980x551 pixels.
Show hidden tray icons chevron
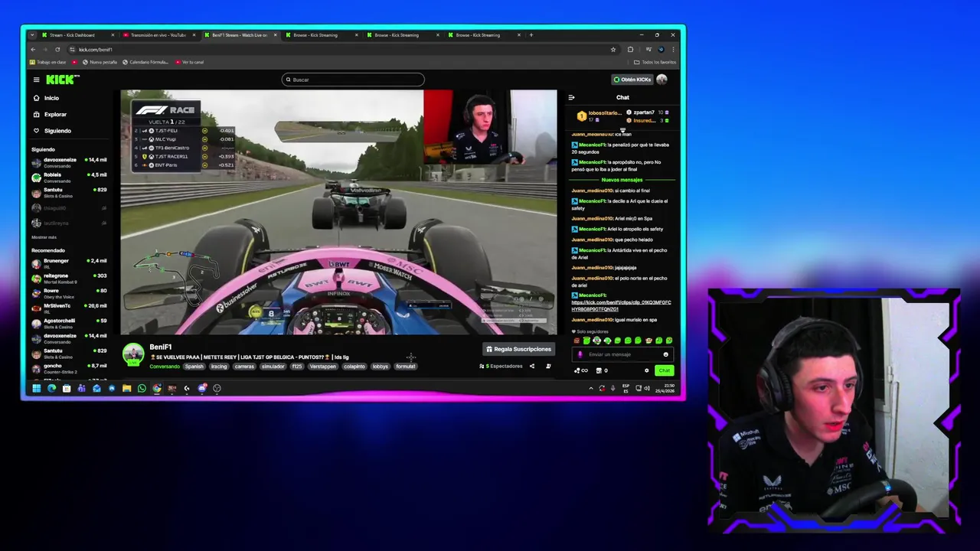pos(590,388)
